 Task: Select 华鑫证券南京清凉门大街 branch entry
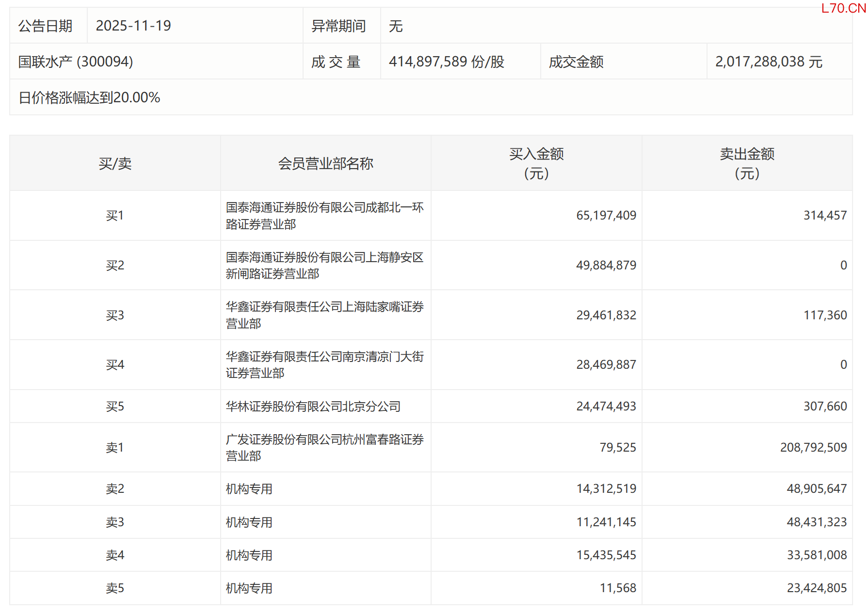point(324,365)
